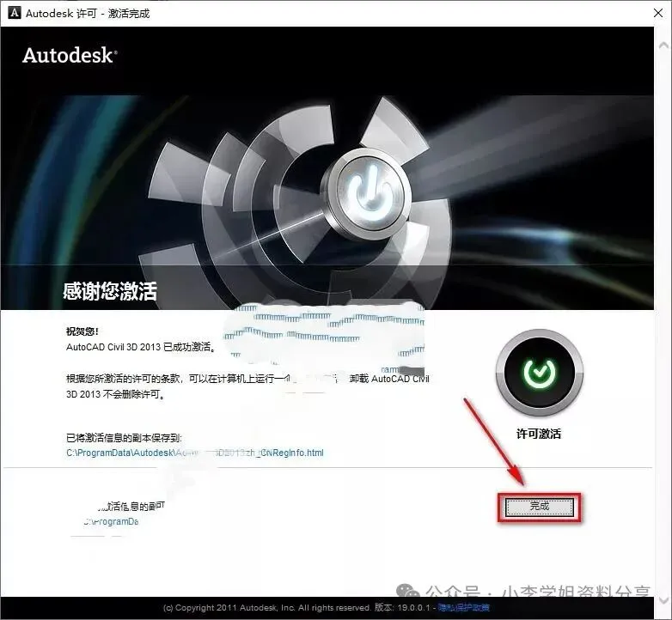Click the Autodesk logo in the banner

[70, 56]
